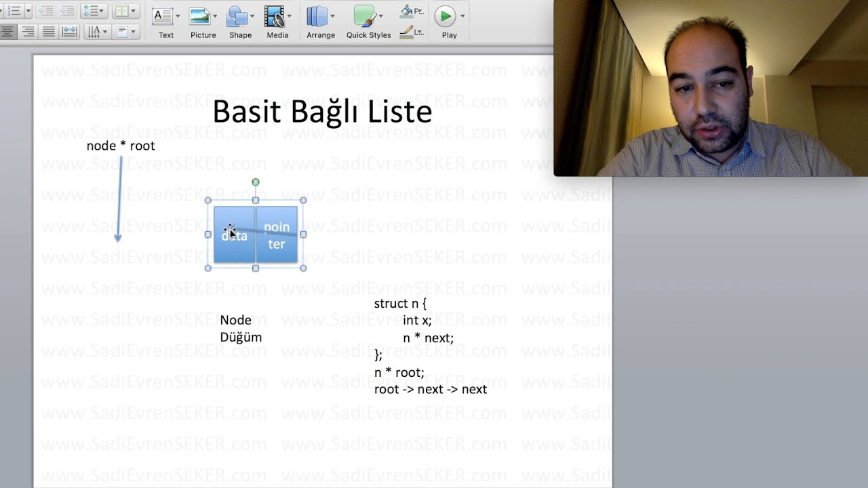Click the Shape icon
Image resolution: width=868 pixels, height=488 pixels.
(x=237, y=16)
